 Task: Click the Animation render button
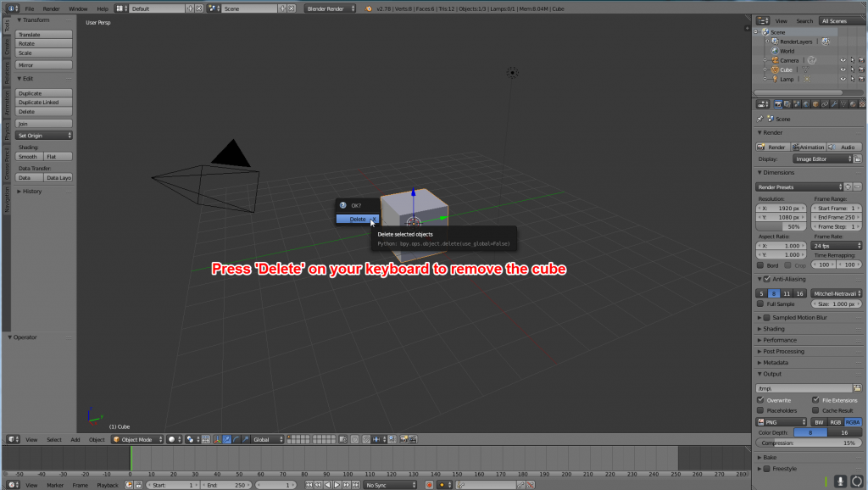point(809,148)
